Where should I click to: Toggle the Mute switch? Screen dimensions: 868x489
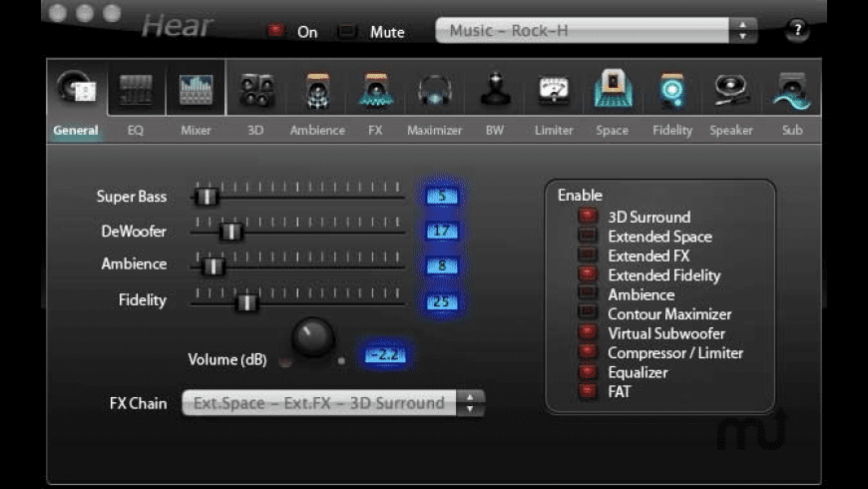tap(347, 31)
